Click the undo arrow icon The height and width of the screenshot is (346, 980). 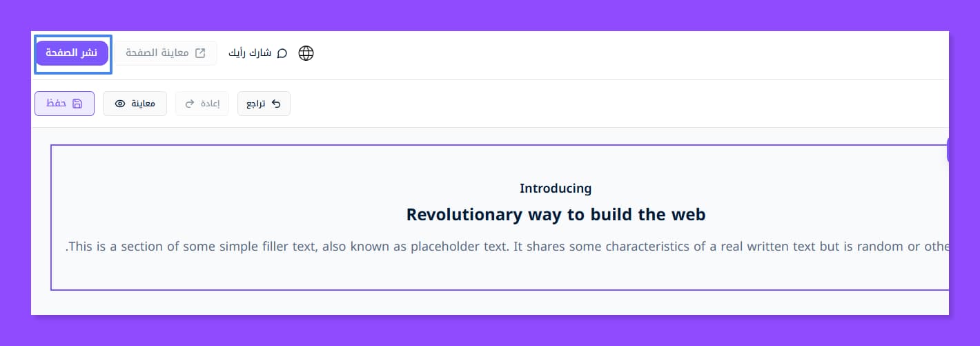tap(276, 104)
